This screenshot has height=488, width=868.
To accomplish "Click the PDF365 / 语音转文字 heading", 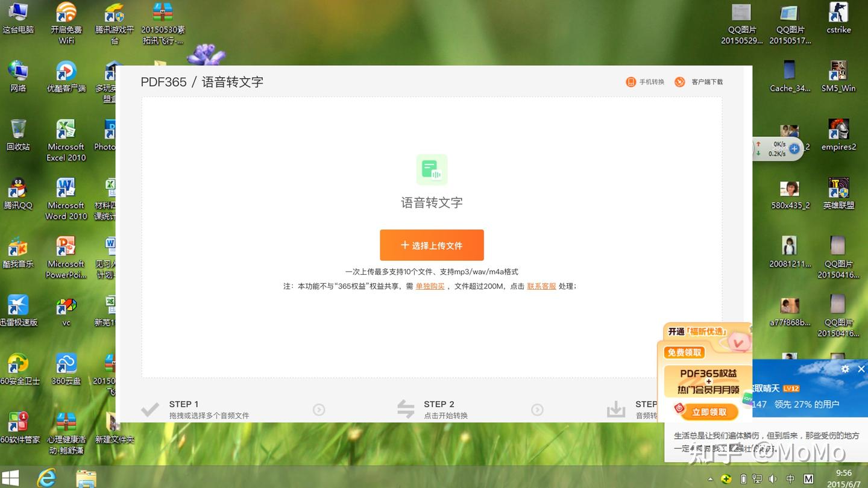I will click(x=202, y=82).
